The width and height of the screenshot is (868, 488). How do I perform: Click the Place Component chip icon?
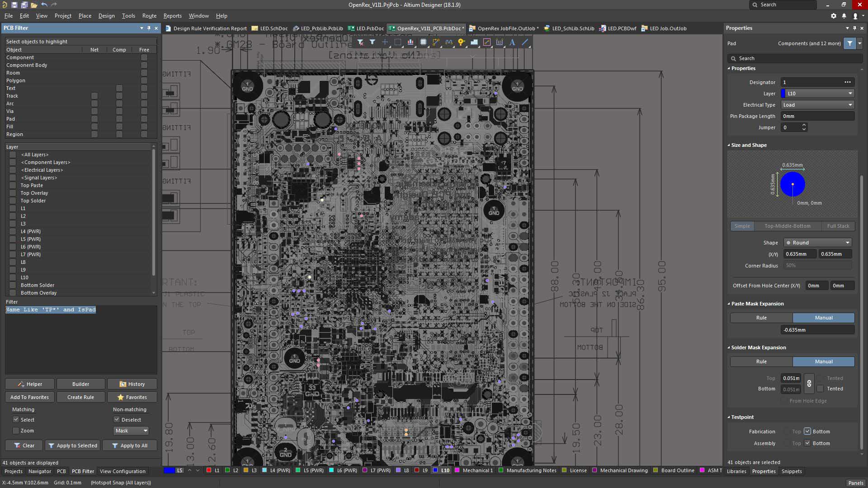tap(423, 42)
